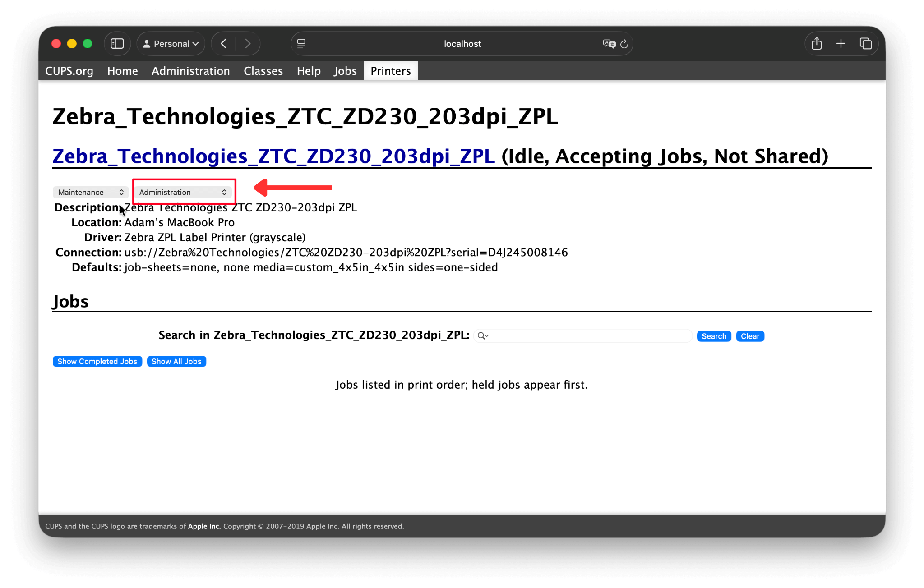Open the Personal profile dropdown
Viewport: 924px width, 588px height.
pyautogui.click(x=171, y=44)
